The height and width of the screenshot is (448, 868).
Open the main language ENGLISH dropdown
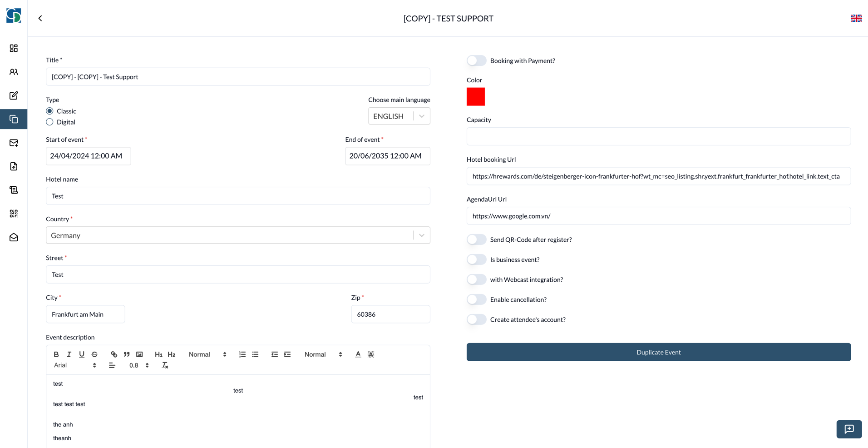[399, 116]
